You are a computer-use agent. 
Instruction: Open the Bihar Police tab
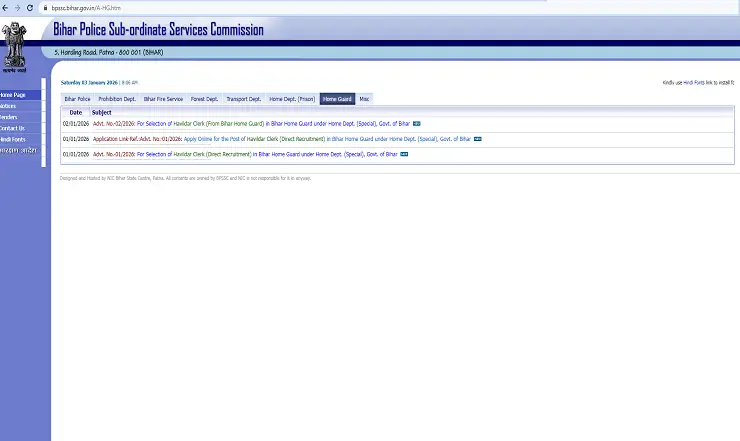[77, 99]
